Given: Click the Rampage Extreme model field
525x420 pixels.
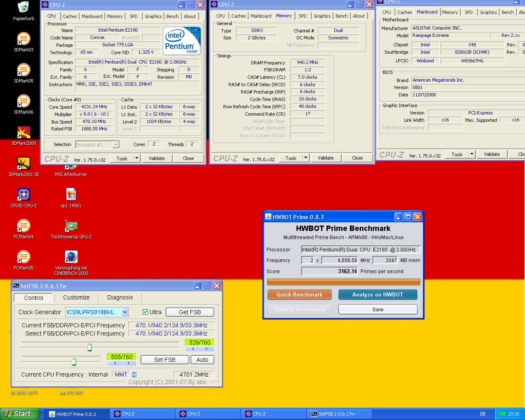Looking at the screenshot, I should pyautogui.click(x=450, y=35).
